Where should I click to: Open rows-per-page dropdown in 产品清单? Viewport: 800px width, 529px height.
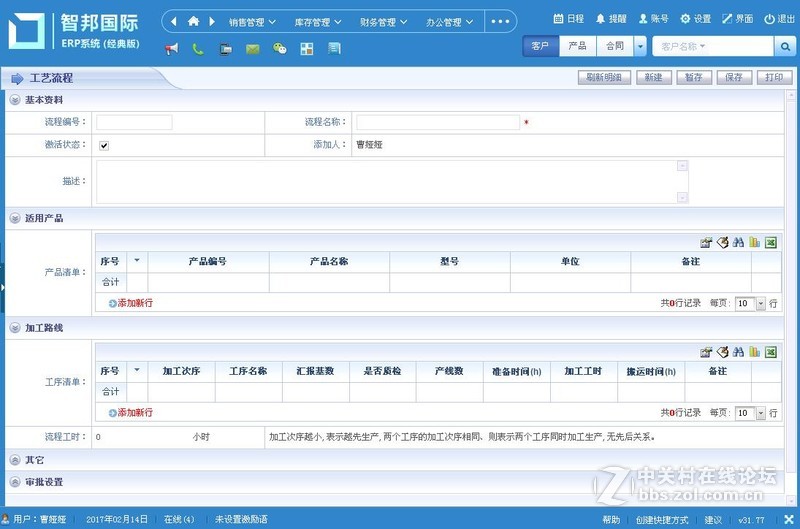click(x=761, y=304)
